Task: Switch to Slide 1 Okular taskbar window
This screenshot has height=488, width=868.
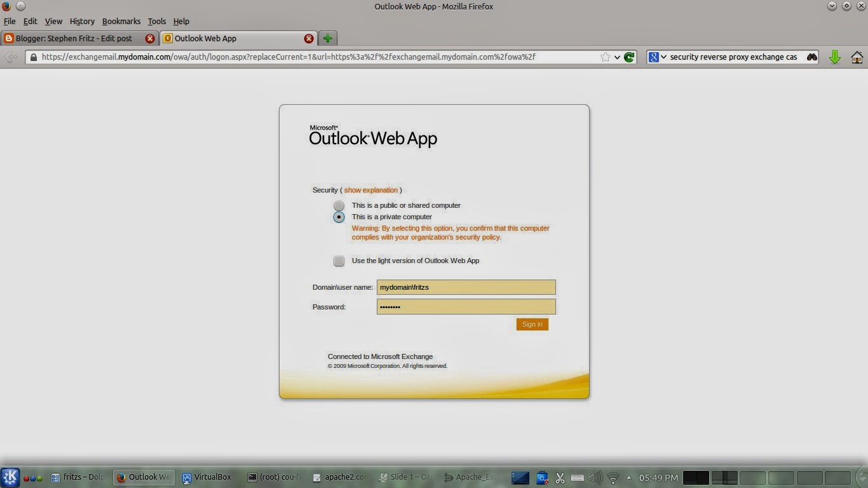Action: (x=405, y=477)
